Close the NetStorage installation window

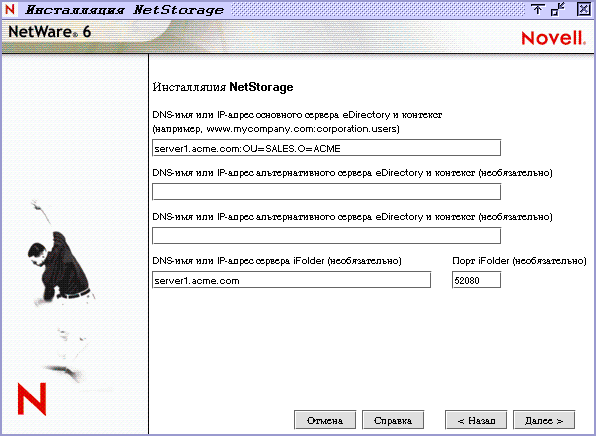583,9
